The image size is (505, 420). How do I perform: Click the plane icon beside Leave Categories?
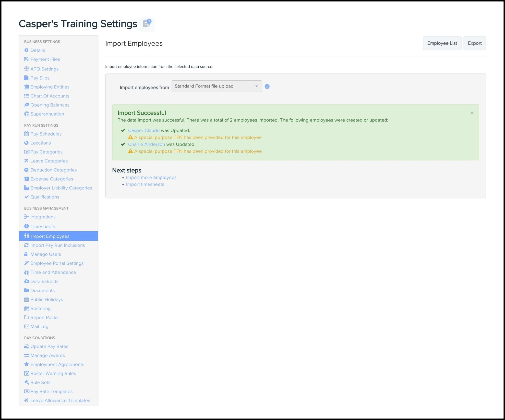26,161
